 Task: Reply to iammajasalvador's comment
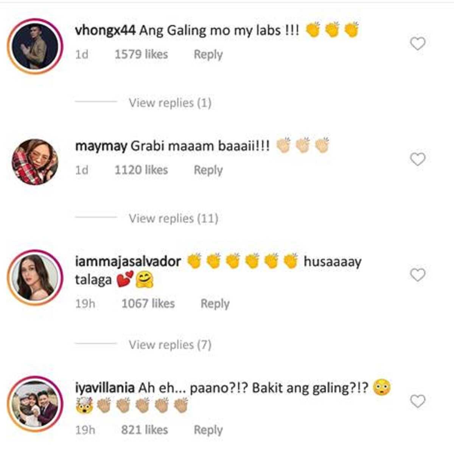coord(215,304)
